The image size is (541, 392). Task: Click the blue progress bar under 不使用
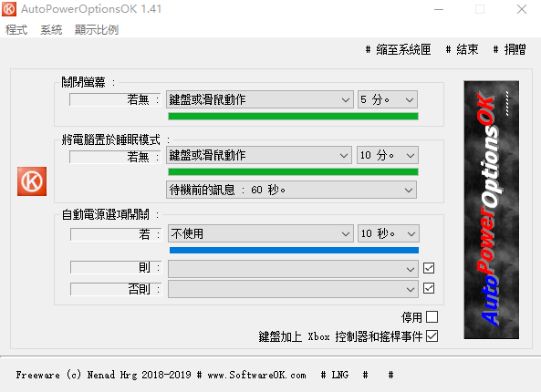(x=294, y=251)
